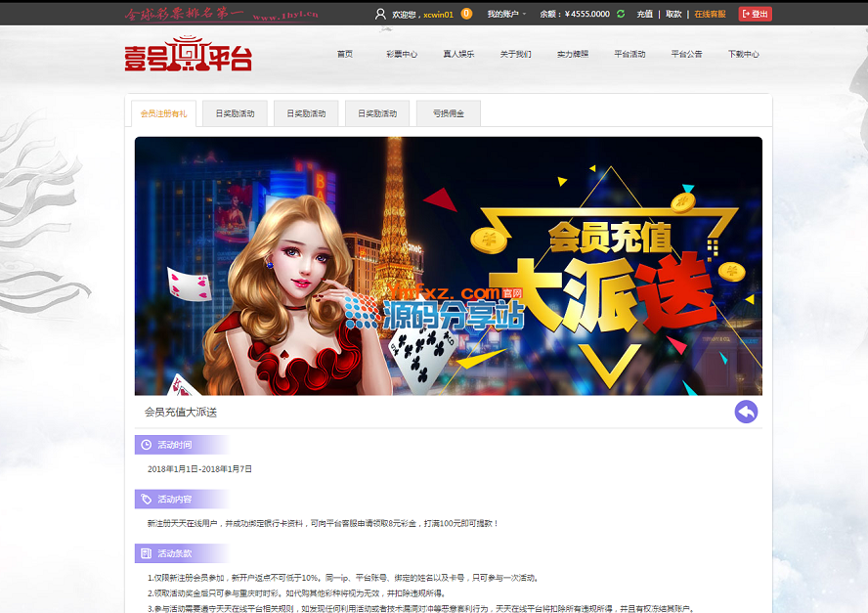The image size is (868, 613).
Task: Click the purple back arrow icon
Action: 746,412
